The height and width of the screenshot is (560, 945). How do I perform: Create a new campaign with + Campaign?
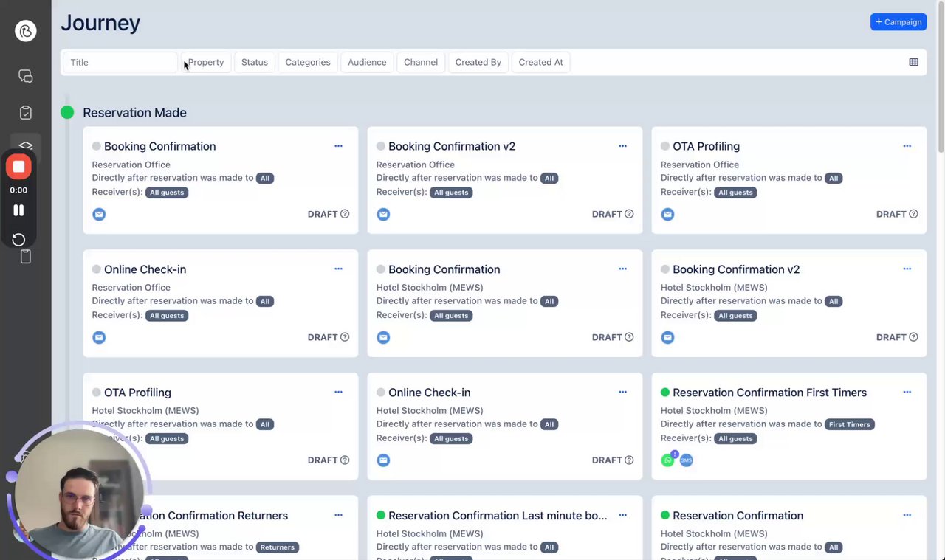point(898,22)
